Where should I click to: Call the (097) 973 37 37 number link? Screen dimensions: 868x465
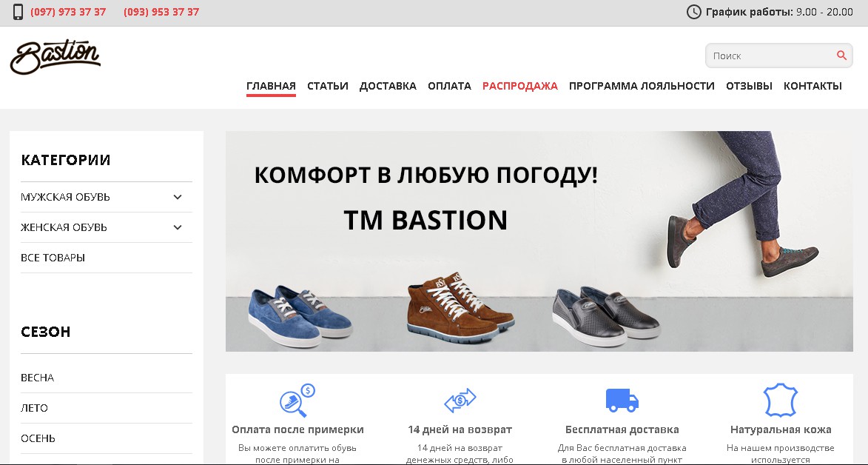tap(68, 12)
